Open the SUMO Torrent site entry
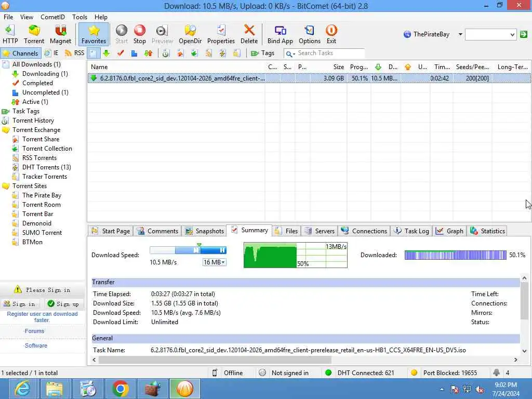This screenshot has width=532, height=399. [42, 233]
